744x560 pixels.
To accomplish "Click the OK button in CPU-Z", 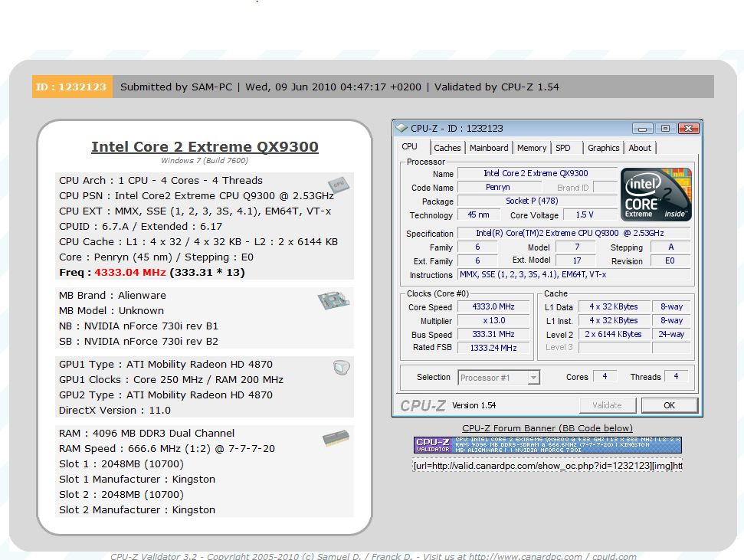I will (670, 405).
